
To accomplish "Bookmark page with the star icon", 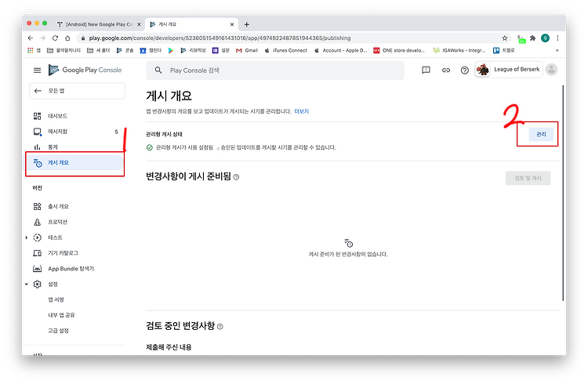I will point(505,38).
